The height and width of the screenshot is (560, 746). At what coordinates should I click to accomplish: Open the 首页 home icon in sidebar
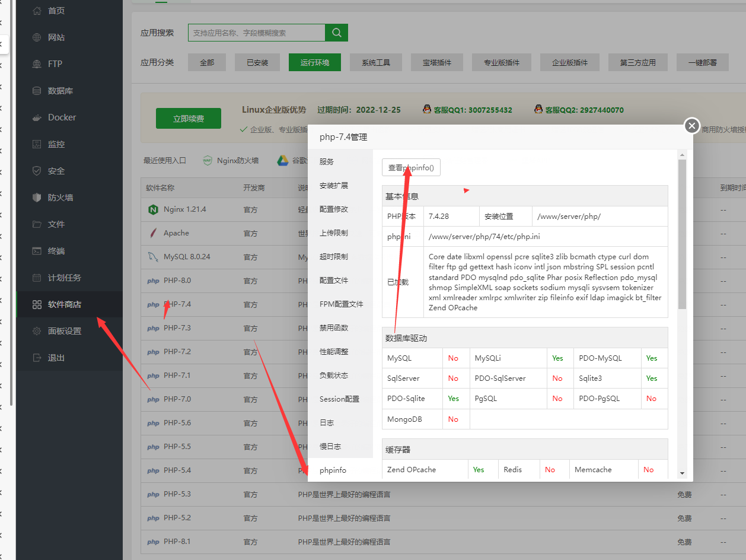tap(37, 11)
